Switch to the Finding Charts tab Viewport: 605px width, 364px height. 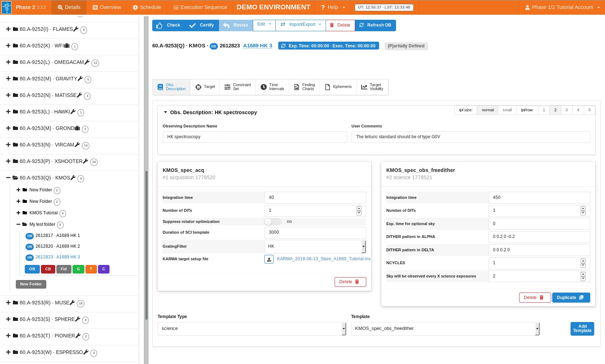pos(304,87)
